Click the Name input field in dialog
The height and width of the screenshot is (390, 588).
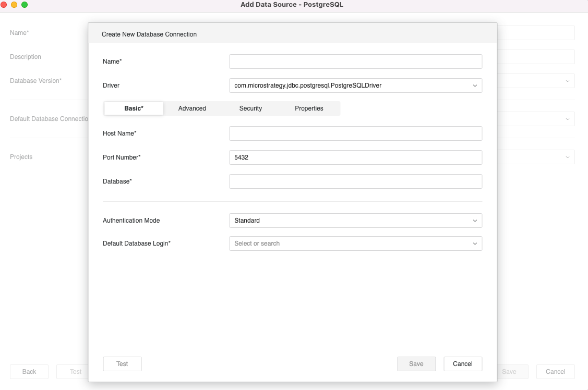pyautogui.click(x=355, y=62)
